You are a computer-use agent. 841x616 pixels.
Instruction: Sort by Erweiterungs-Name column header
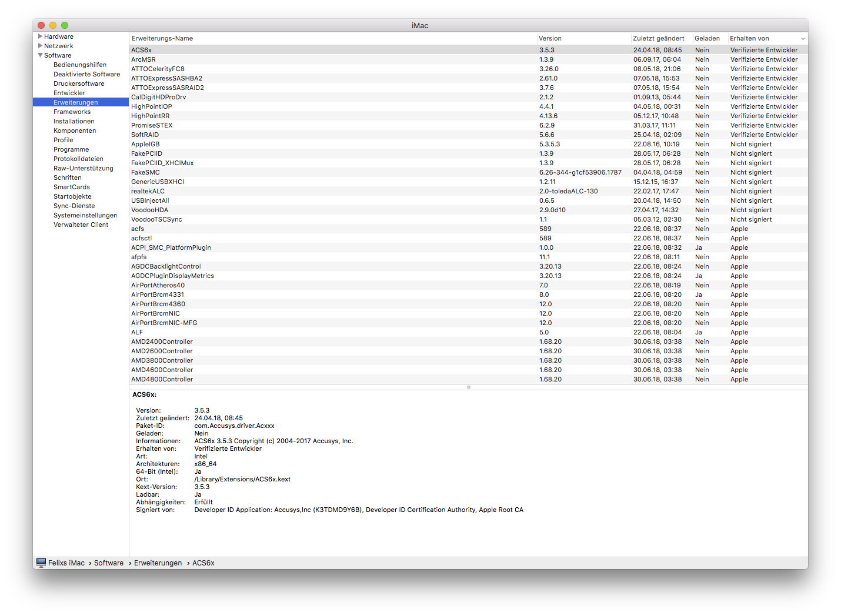[x=333, y=38]
